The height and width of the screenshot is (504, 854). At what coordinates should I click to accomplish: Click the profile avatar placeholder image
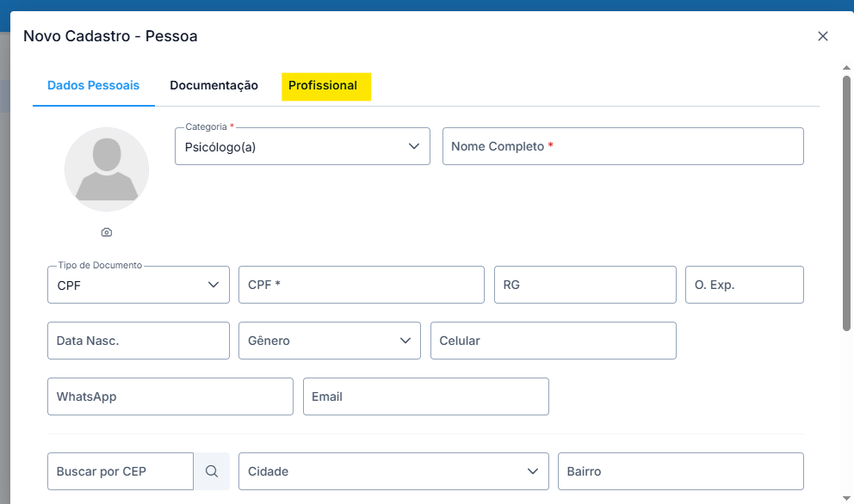tap(107, 169)
